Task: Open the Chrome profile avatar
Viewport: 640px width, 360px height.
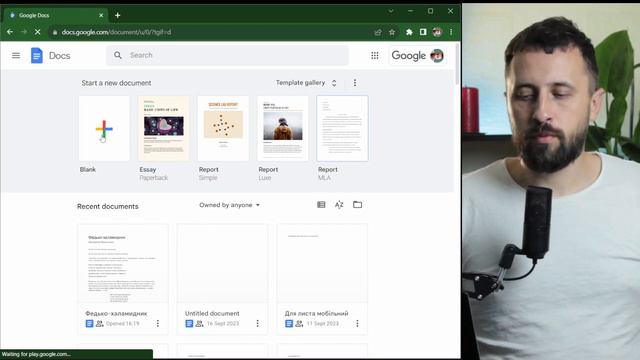Action: click(437, 32)
